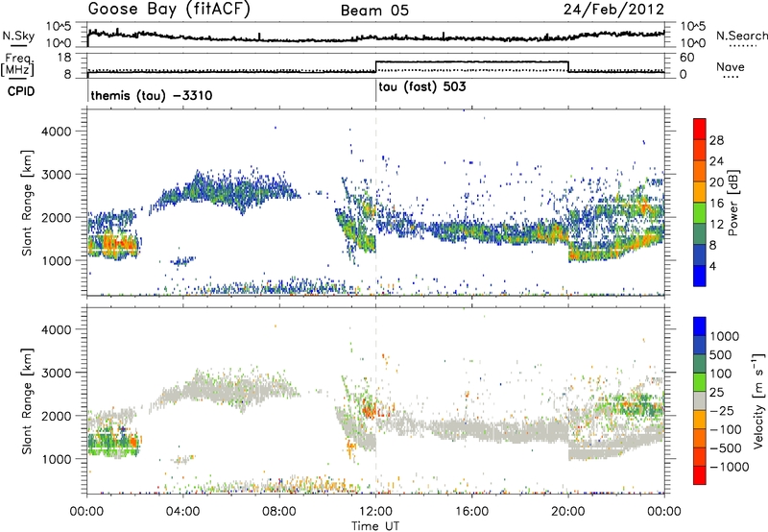Click the date '24/Feb/2012'
768x532 pixels.
(x=613, y=10)
